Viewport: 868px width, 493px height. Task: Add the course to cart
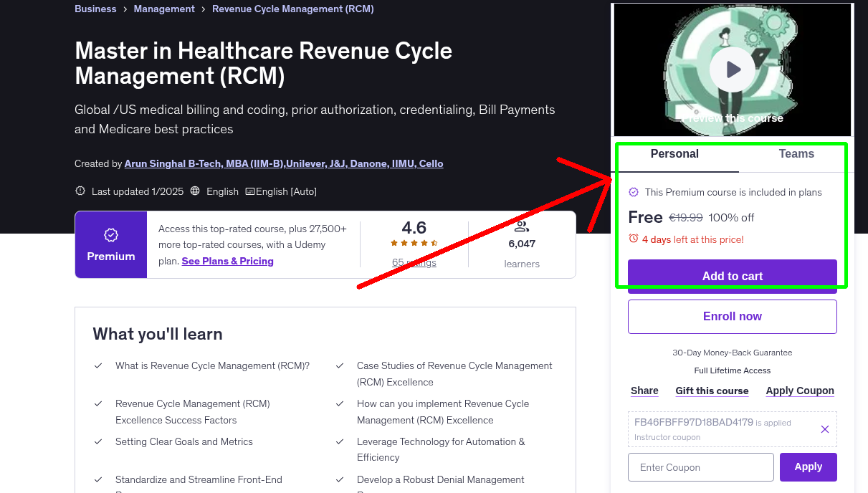(732, 276)
